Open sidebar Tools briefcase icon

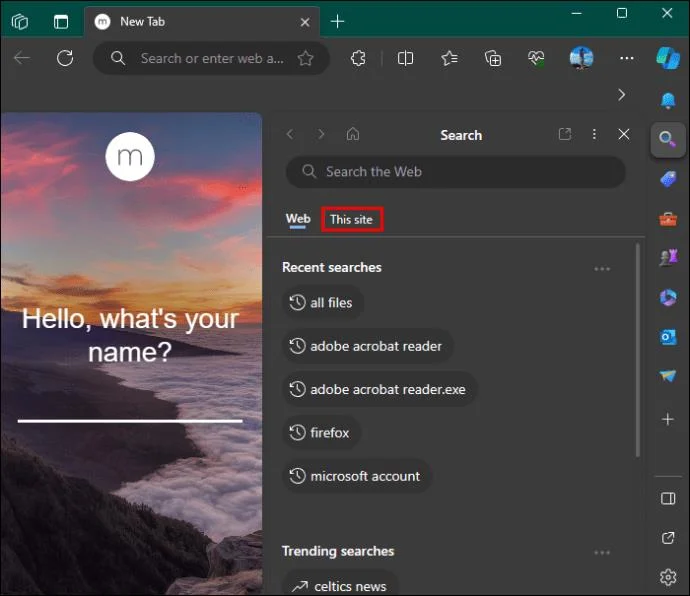(667, 218)
